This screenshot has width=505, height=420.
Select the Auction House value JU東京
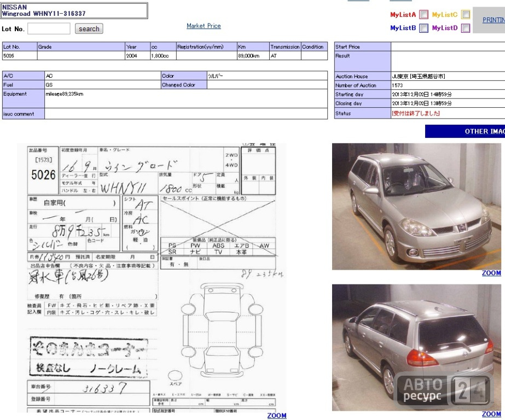(419, 76)
